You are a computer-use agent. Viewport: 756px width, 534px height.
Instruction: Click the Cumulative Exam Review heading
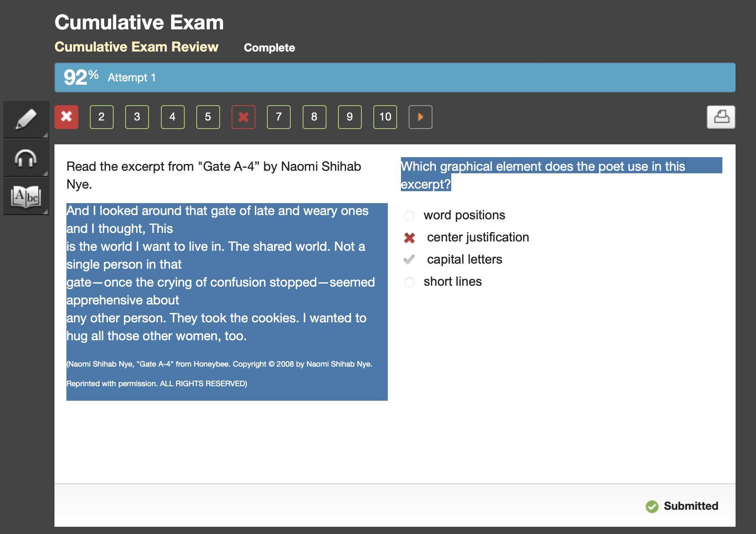pos(136,47)
